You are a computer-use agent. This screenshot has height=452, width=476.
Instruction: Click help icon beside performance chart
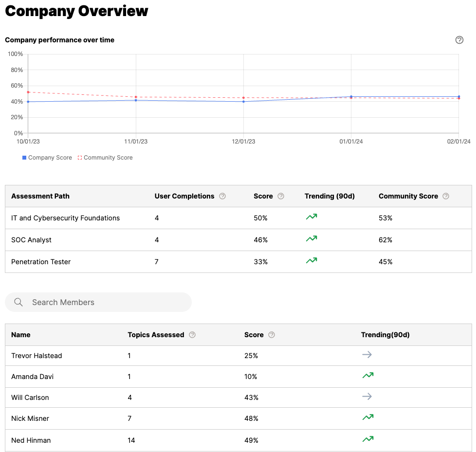pyautogui.click(x=459, y=40)
